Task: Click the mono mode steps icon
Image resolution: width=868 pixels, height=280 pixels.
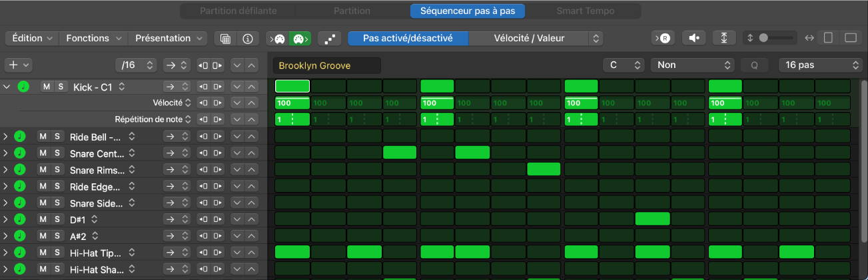Action: [x=330, y=39]
